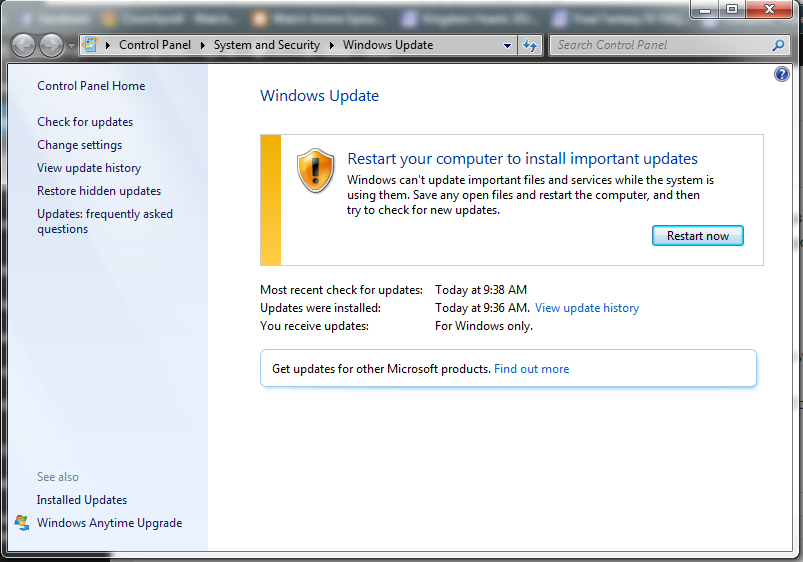
Task: Open Help with the blue question icon
Action: pos(781,74)
